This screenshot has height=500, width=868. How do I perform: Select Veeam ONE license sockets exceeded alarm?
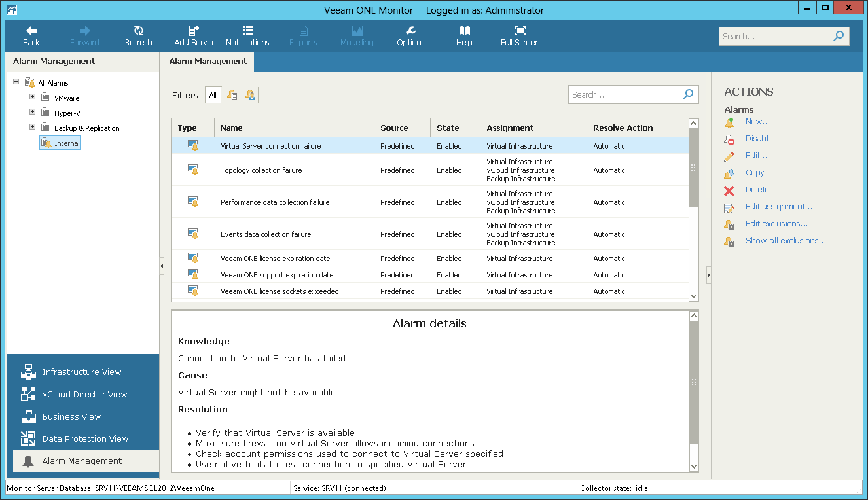(430, 291)
